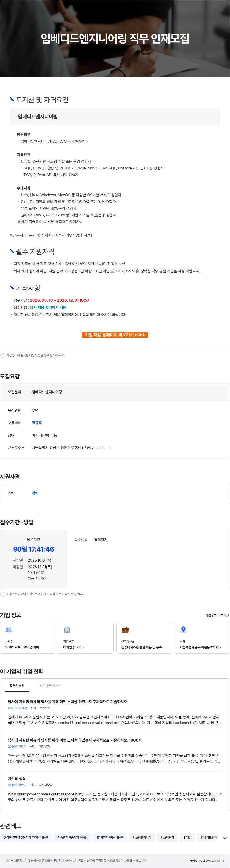Open the 2020년 하반기 essay question title
Viewport: 230px width, 868px height.
[68, 702]
